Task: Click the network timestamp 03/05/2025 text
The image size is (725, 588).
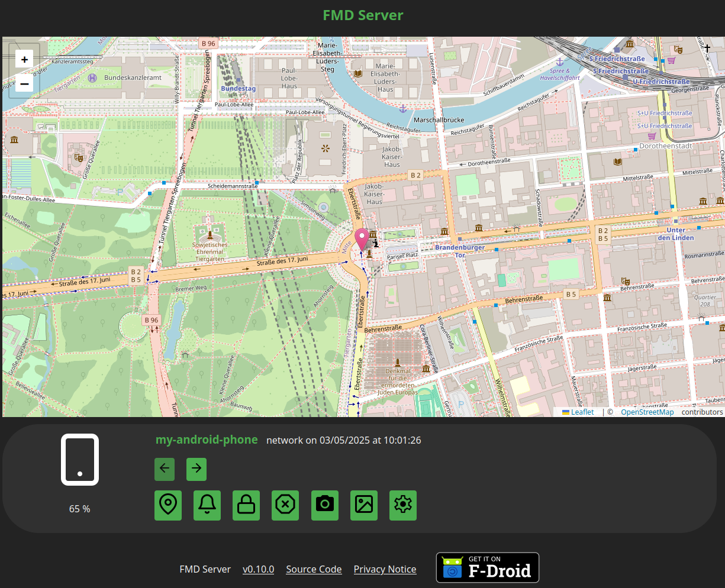Action: pos(344,440)
